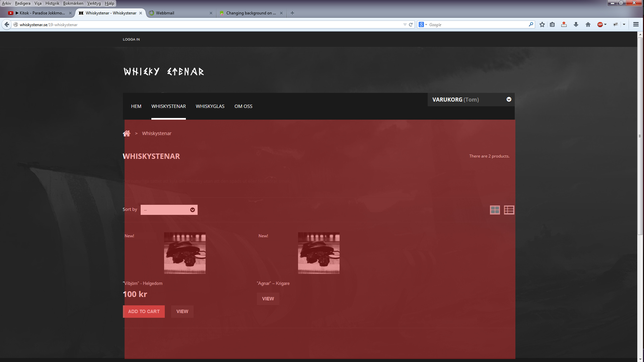Viewport: 644px width, 362px height.
Task: Open the Redigera menu
Action: click(x=23, y=3)
